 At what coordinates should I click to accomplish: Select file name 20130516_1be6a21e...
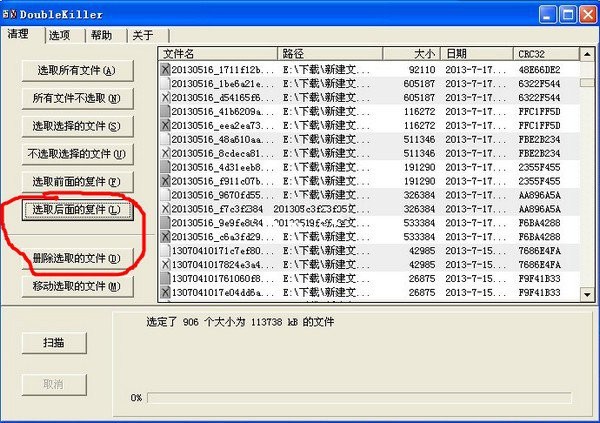223,83
